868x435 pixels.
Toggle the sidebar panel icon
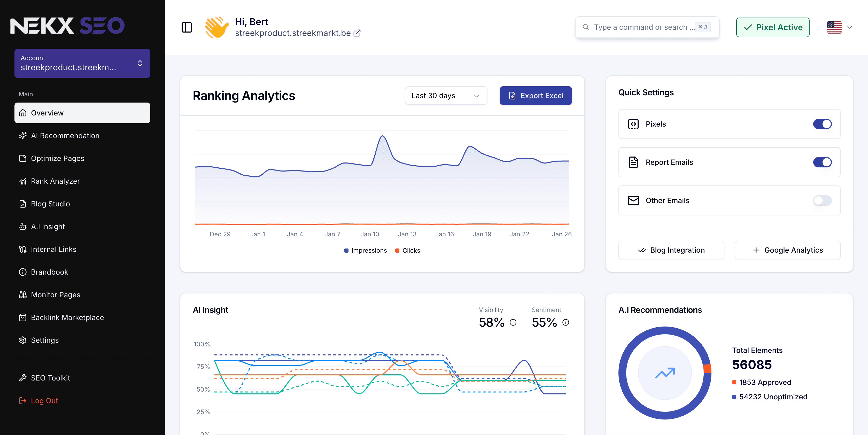coord(187,27)
